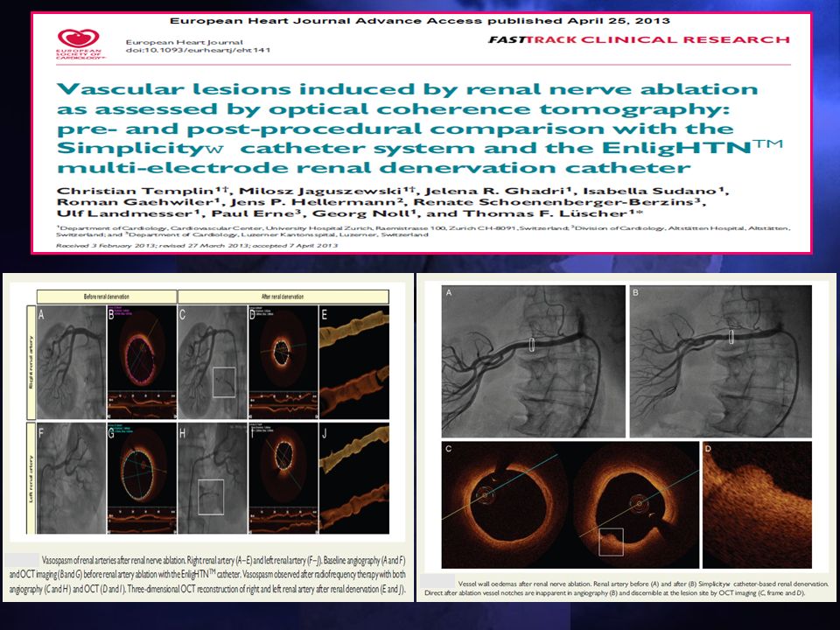Open panel C OCT images in oedema figure

(570, 505)
